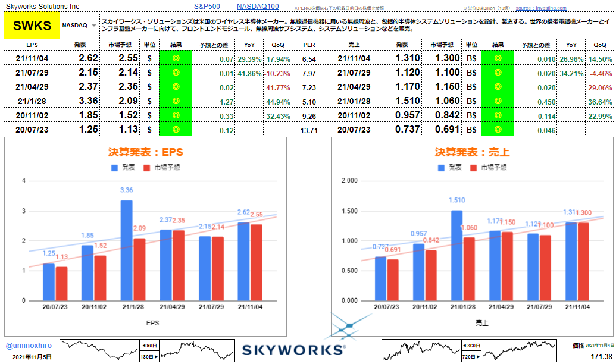The height and width of the screenshot is (364, 616).
Task: Click red 市場予想 legend swatch in EPS chart
Action: [x=146, y=168]
